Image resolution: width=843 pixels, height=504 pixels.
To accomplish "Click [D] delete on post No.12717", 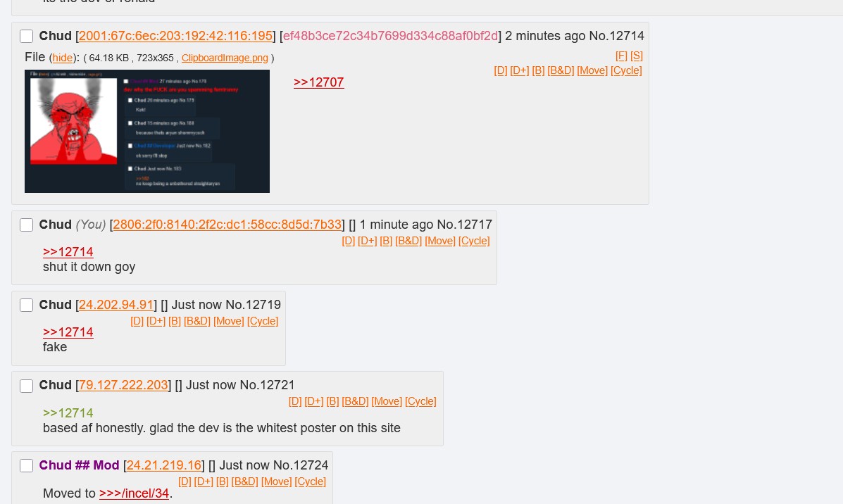I will (x=349, y=241).
